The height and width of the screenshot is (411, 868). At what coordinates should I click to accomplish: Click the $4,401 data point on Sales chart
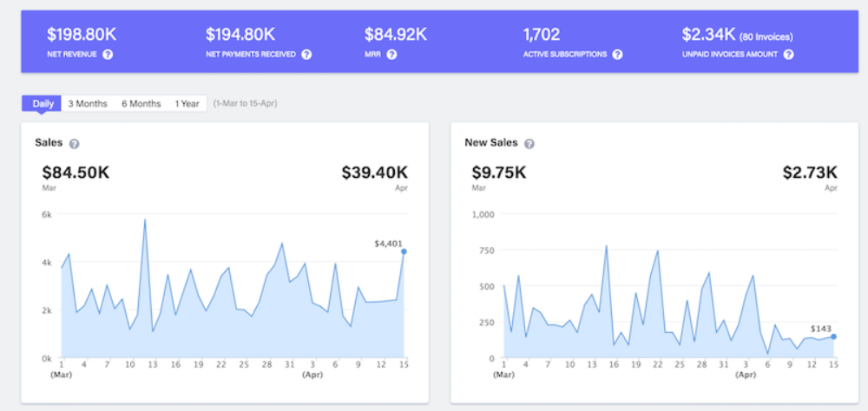pyautogui.click(x=404, y=251)
